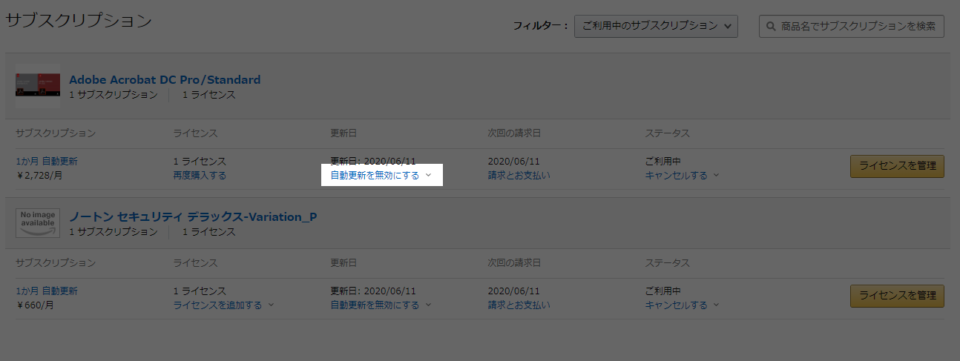Expand キャンセルする for the Adobe subscription
960x361 pixels.
[x=681, y=176]
